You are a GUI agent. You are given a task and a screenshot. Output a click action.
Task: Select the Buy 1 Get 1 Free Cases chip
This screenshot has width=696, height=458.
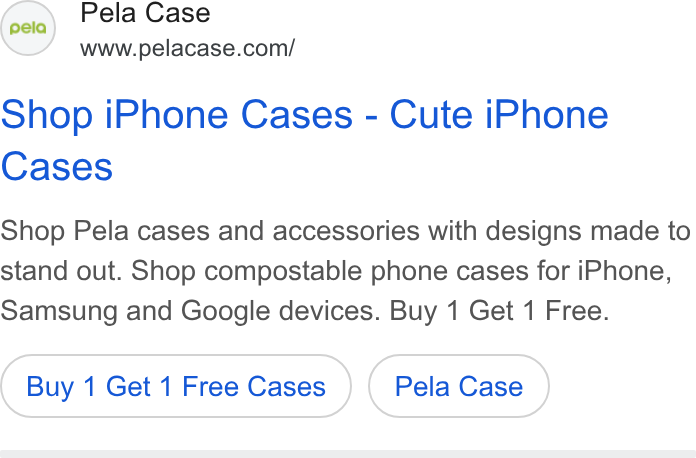pos(176,386)
